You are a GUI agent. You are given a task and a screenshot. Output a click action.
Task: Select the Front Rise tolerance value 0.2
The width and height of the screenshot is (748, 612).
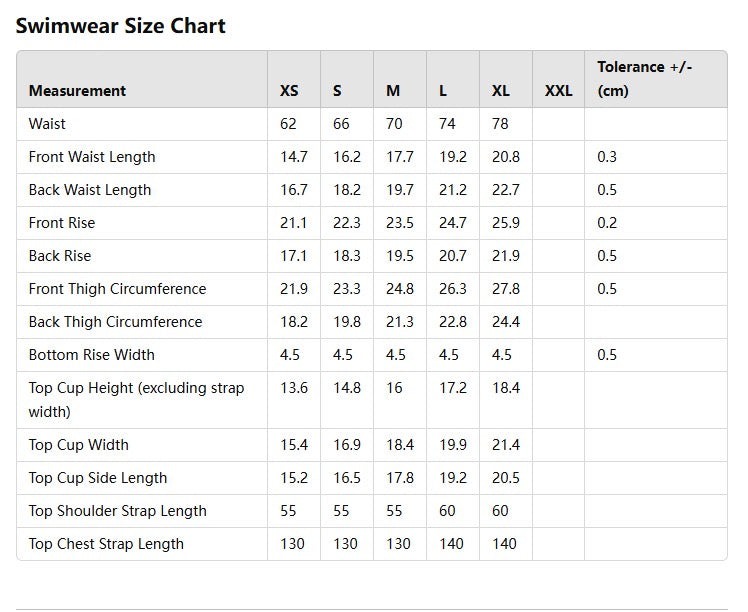(607, 223)
